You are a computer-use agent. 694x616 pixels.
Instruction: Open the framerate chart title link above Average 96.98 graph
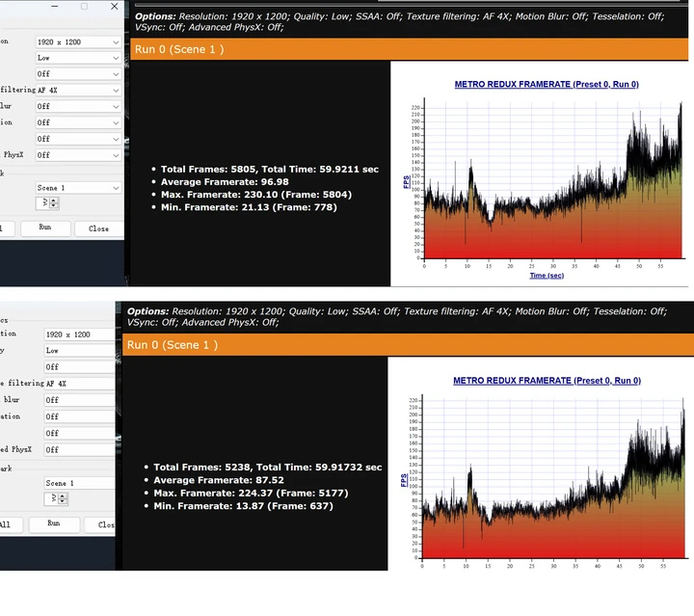pyautogui.click(x=547, y=84)
